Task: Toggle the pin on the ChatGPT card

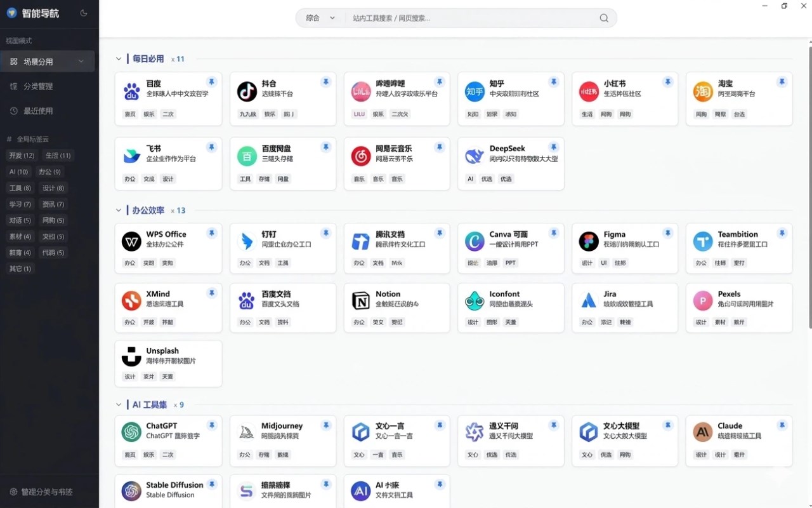Action: coord(211,425)
